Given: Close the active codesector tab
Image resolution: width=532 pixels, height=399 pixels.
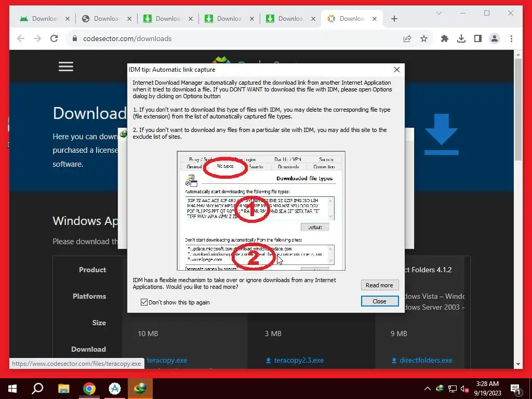Looking at the screenshot, I should coord(374,19).
